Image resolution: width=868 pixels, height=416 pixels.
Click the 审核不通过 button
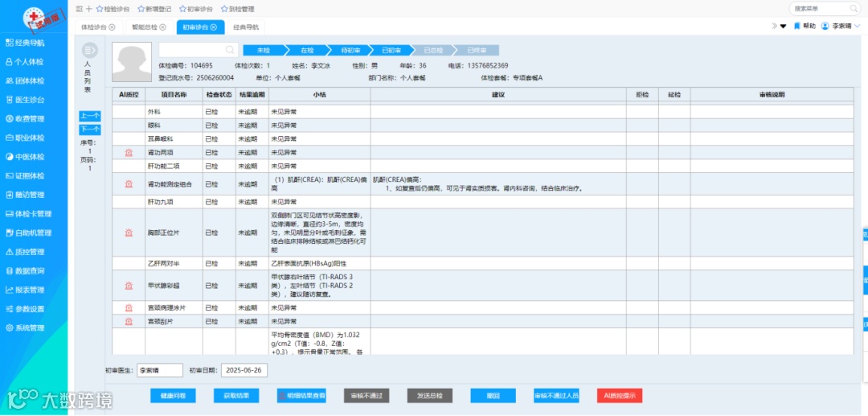pos(366,396)
